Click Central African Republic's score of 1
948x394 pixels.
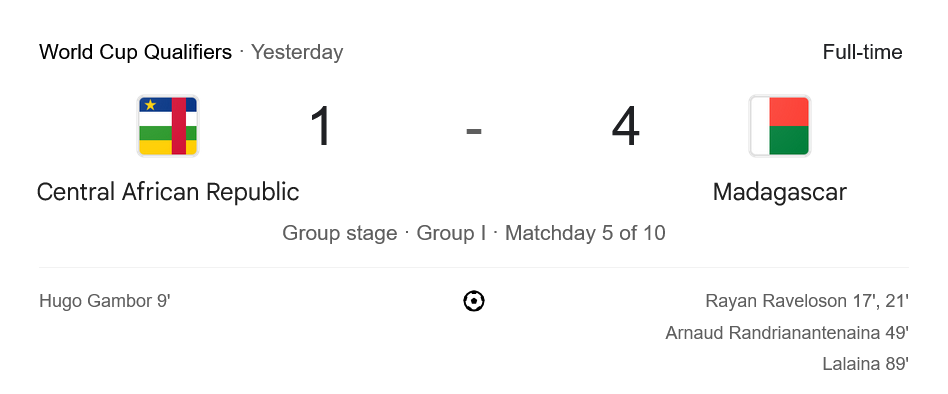click(x=321, y=127)
